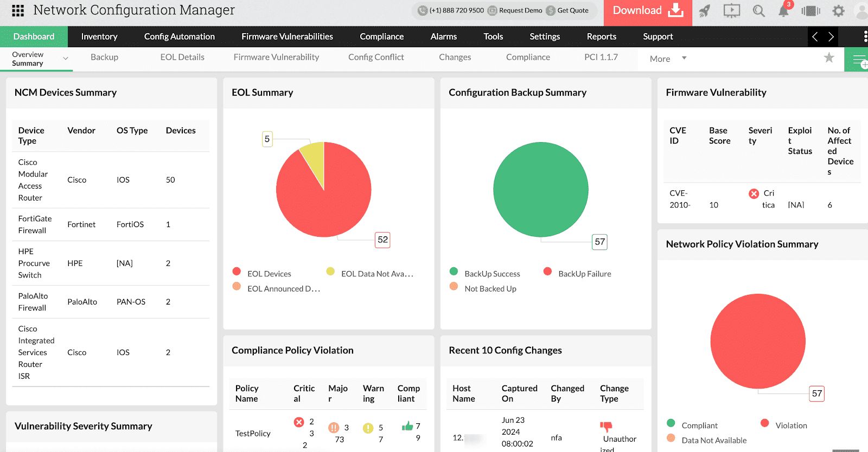The width and height of the screenshot is (868, 452).
Task: Click the Download button
Action: point(648,11)
